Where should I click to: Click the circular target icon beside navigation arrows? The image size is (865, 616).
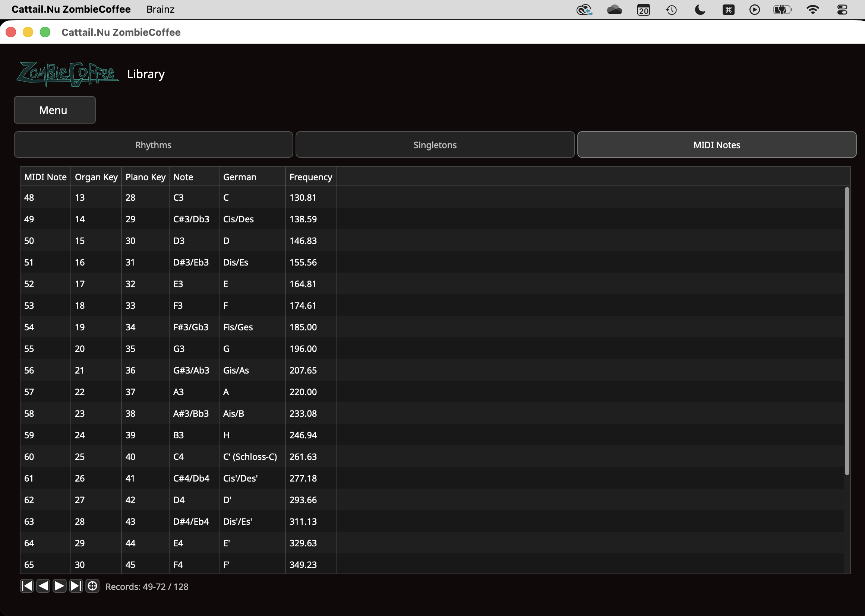(92, 586)
